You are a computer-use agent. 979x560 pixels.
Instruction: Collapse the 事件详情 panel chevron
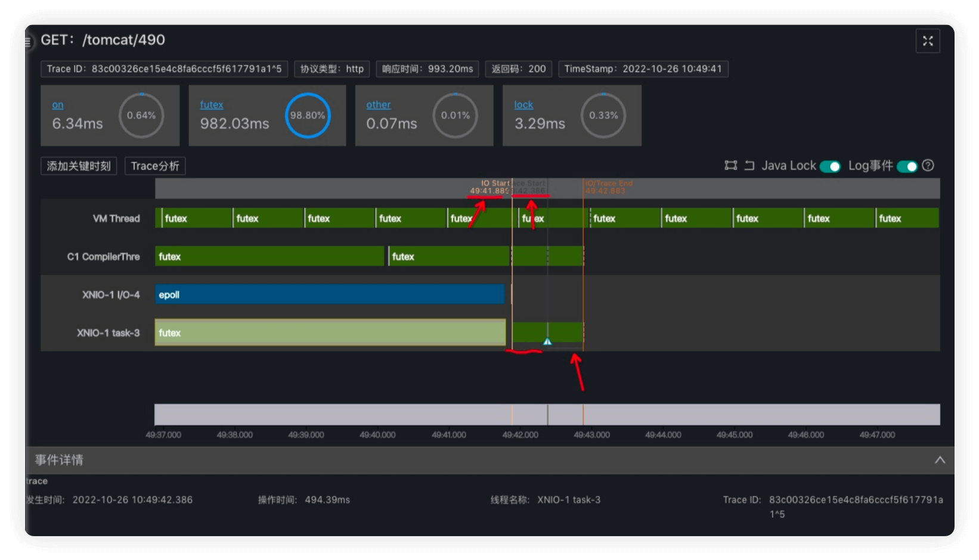pyautogui.click(x=940, y=460)
